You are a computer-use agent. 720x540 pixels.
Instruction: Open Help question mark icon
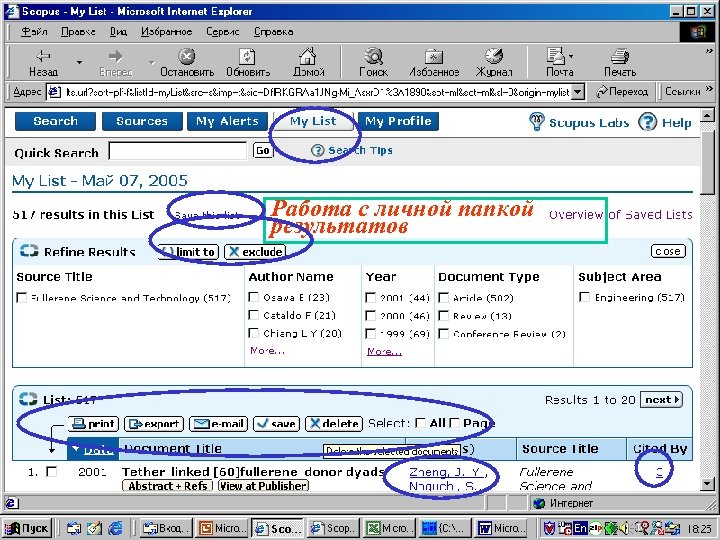pos(647,122)
